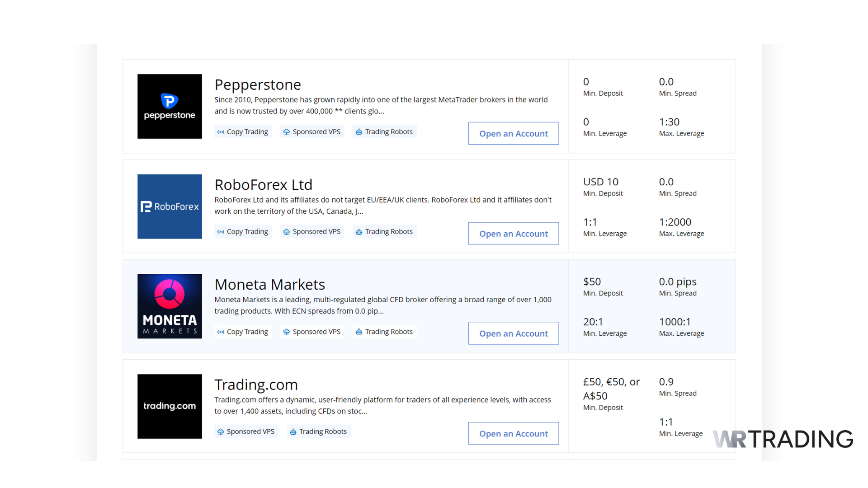Click RoboForex description about EU/EEA/UK clients

(383, 206)
